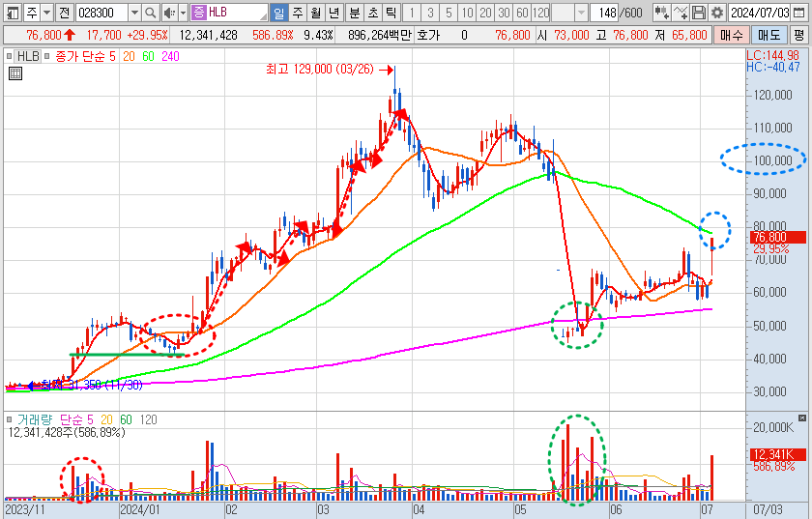Click the 586.89% volume ratio in header
This screenshot has width=812, height=519.
point(273,35)
